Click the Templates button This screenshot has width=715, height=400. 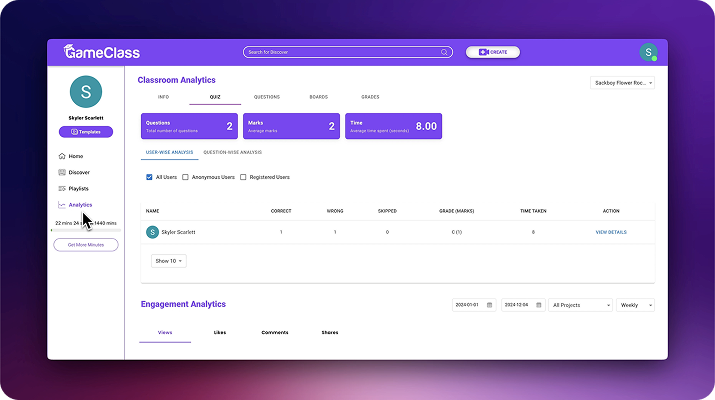pos(86,132)
